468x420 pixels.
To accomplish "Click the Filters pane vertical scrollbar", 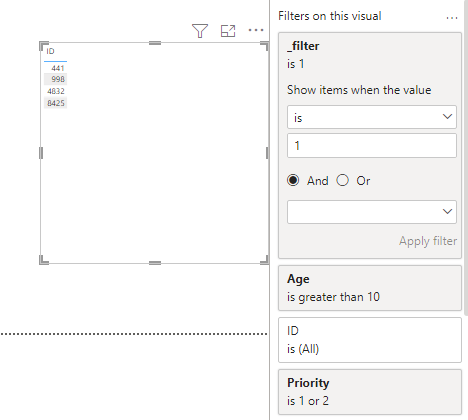I will pos(466,157).
